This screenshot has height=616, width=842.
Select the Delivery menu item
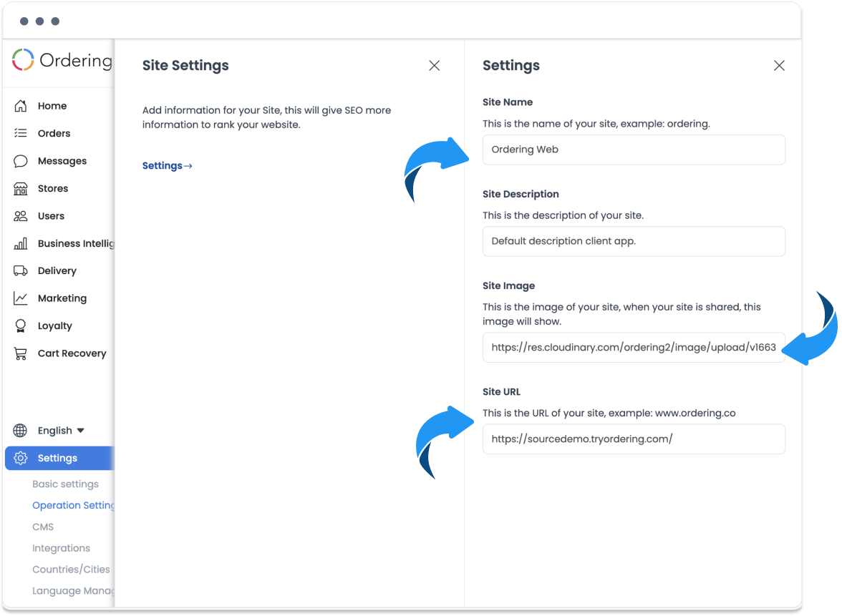click(59, 271)
